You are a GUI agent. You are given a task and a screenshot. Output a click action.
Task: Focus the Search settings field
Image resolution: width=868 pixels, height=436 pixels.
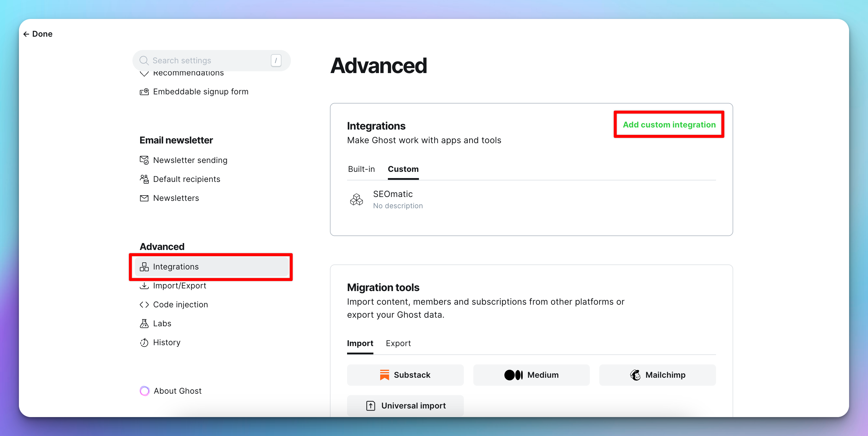click(x=212, y=61)
